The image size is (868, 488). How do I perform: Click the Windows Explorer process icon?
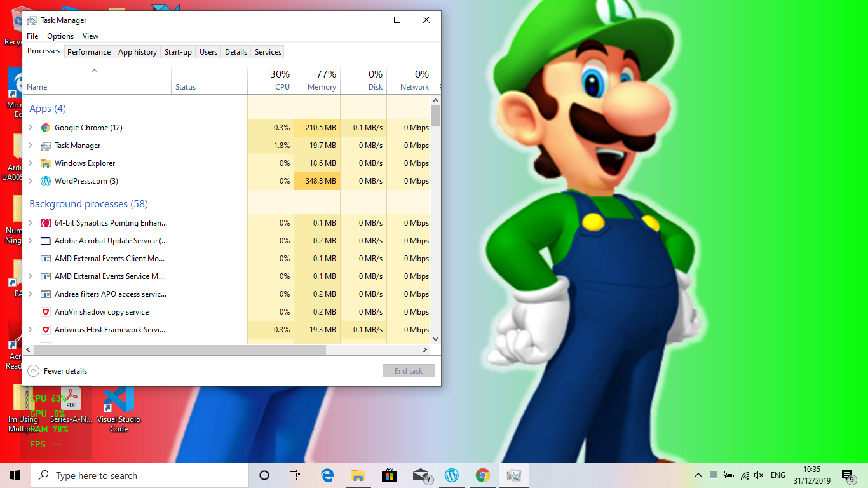[x=46, y=163]
